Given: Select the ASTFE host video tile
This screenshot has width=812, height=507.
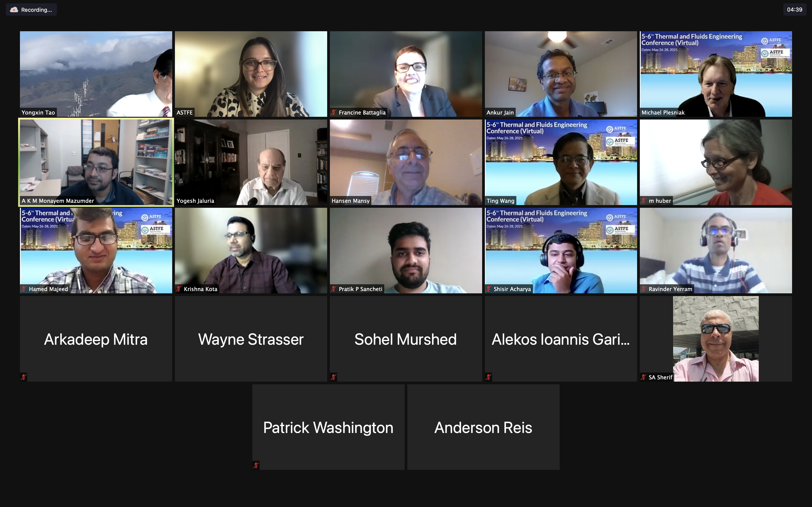Looking at the screenshot, I should pyautogui.click(x=251, y=74).
